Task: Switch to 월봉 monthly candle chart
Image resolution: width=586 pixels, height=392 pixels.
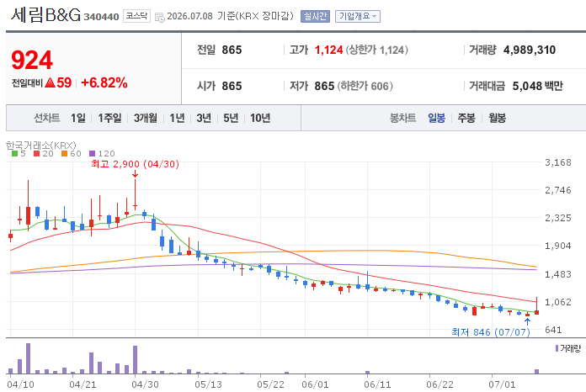Action: (497, 119)
